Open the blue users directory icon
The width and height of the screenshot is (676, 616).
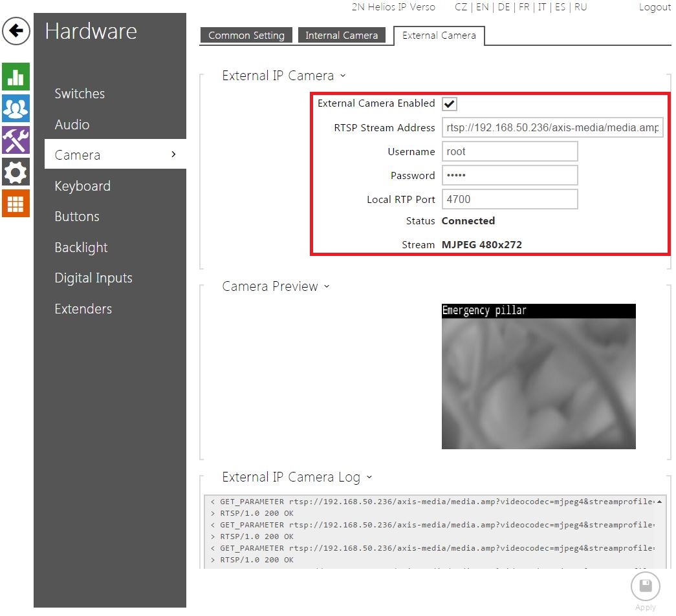[x=16, y=108]
